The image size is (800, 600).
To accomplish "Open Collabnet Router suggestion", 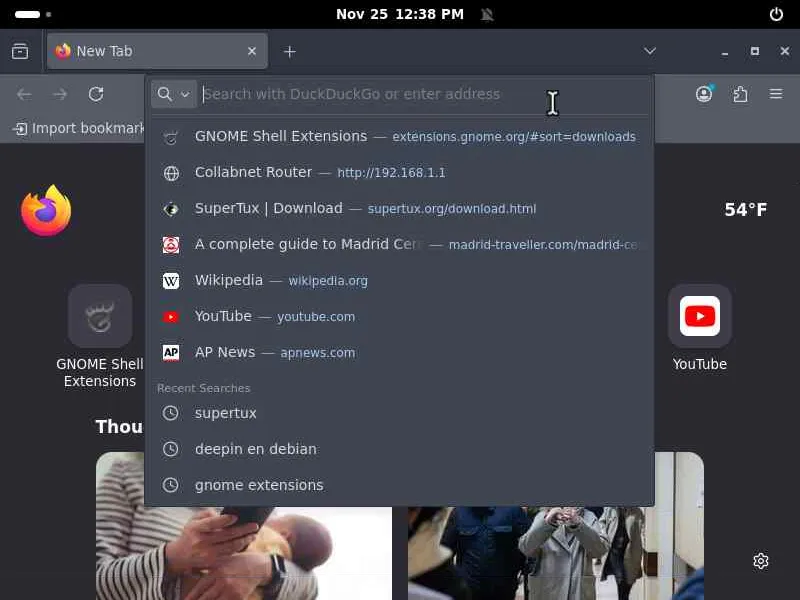I will pos(399,172).
